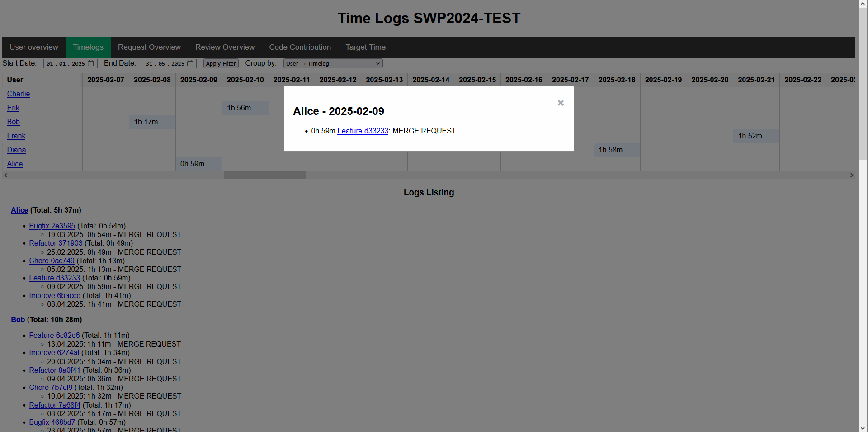This screenshot has width=868, height=432.
Task: Switch to User overview tab
Action: point(34,47)
